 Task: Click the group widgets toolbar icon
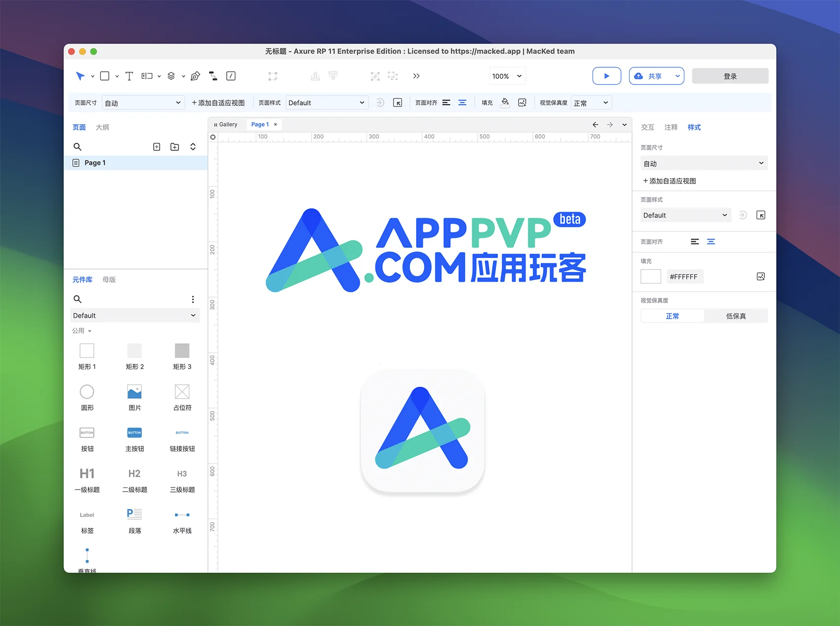click(375, 76)
